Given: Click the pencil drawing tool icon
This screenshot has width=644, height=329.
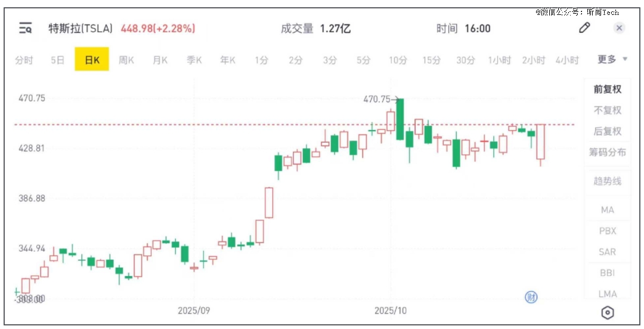Looking at the screenshot, I should pyautogui.click(x=584, y=28).
